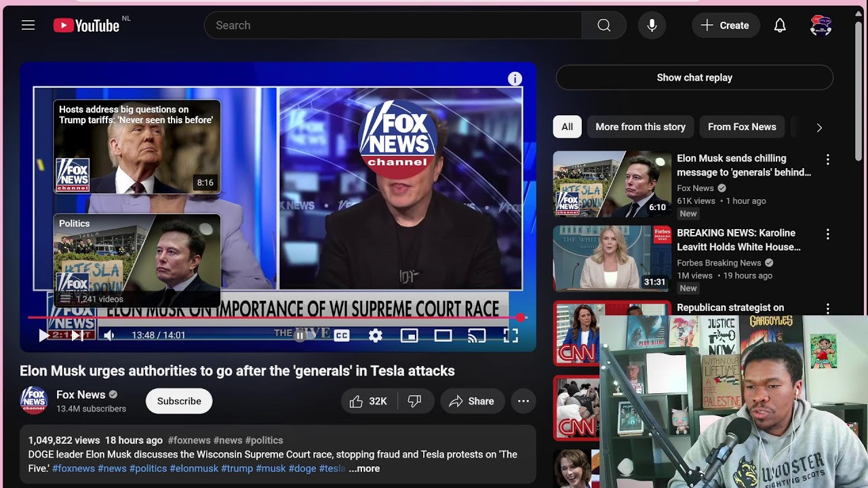Start voice search with the microphone
This screenshot has height=488, width=868.
(652, 26)
